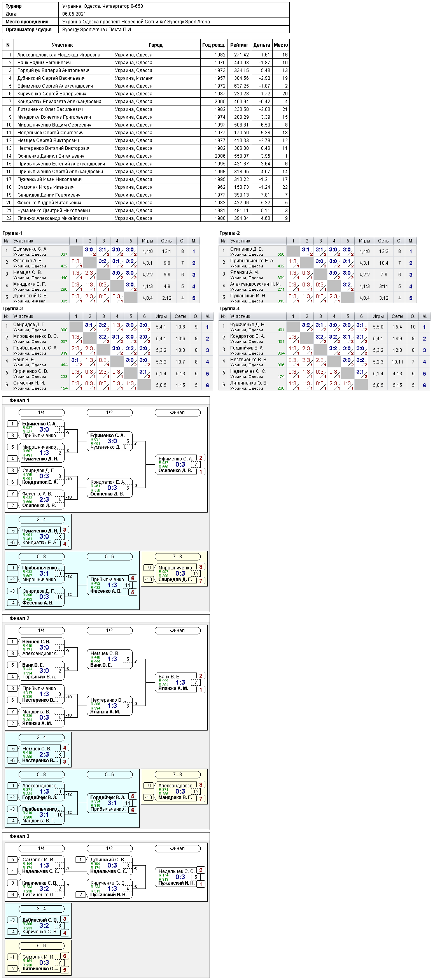Click 'Свиридов Д. Г.' in Группа-3 table

[29, 325]
